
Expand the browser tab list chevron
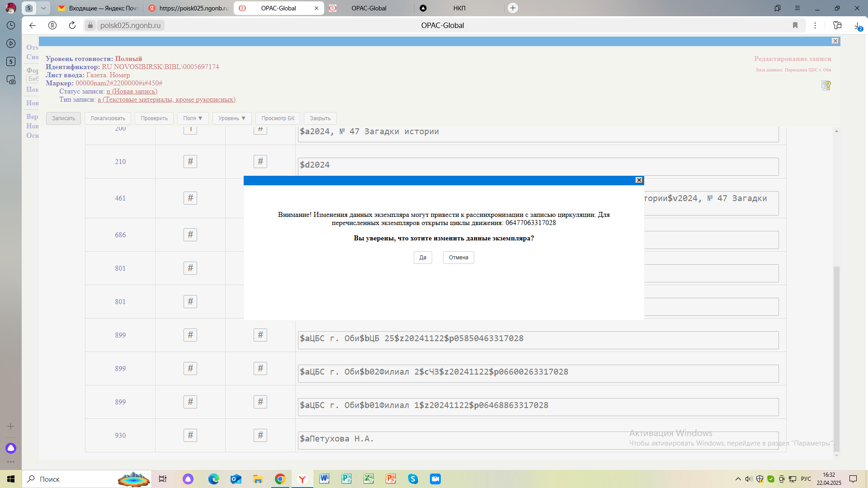click(43, 8)
